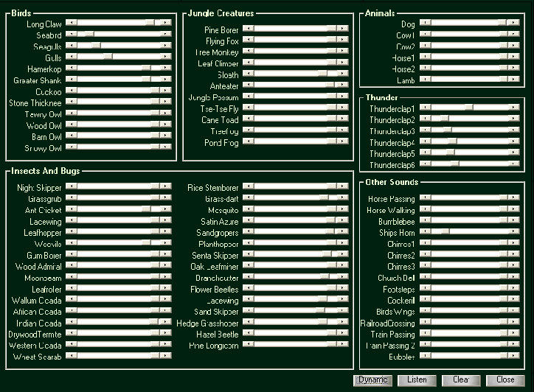Click the Senta Skipper slider thumb

coord(326,254)
